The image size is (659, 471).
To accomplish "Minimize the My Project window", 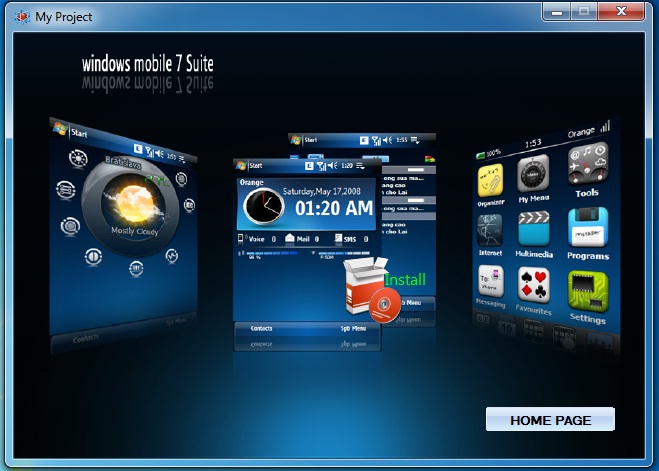I will [556, 12].
